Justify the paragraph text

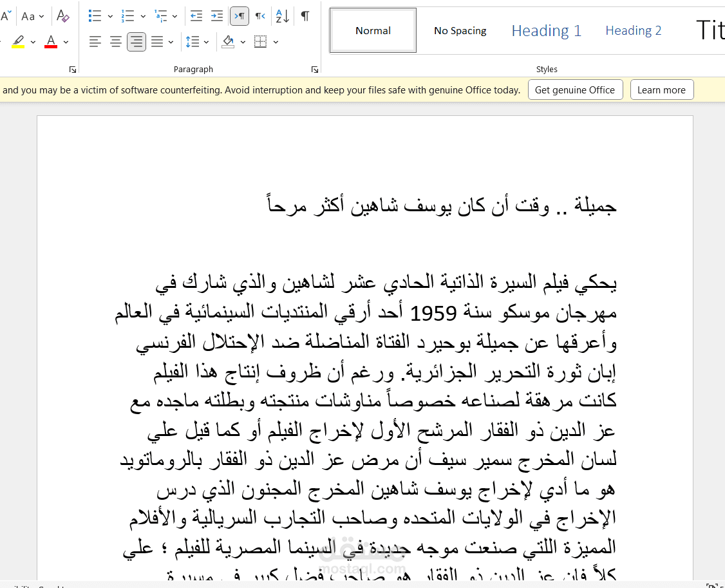click(157, 42)
